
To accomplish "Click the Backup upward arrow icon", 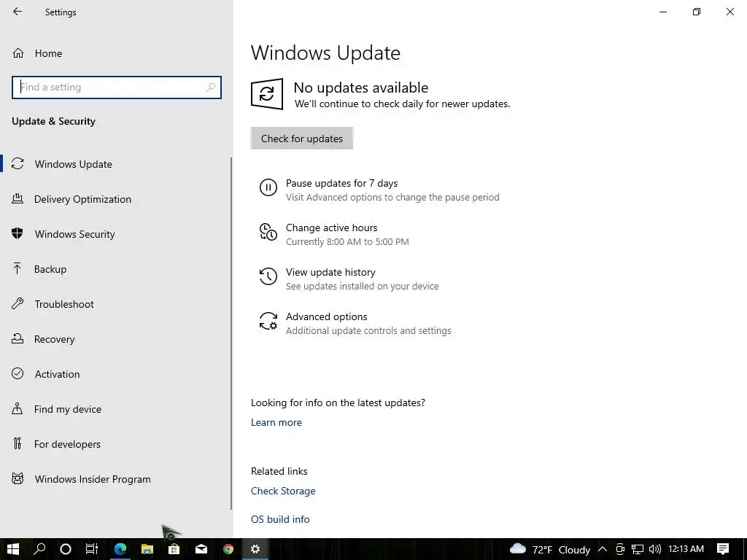I will [x=18, y=268].
